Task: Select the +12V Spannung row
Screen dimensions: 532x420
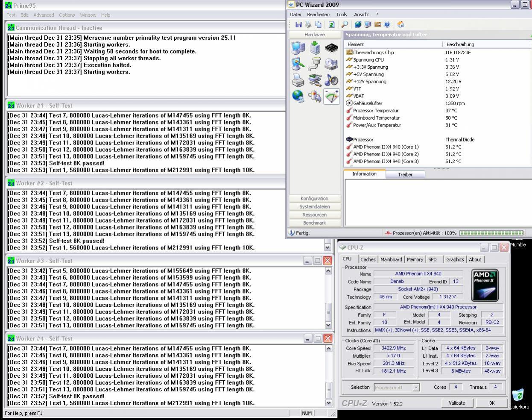Action: [x=438, y=82]
